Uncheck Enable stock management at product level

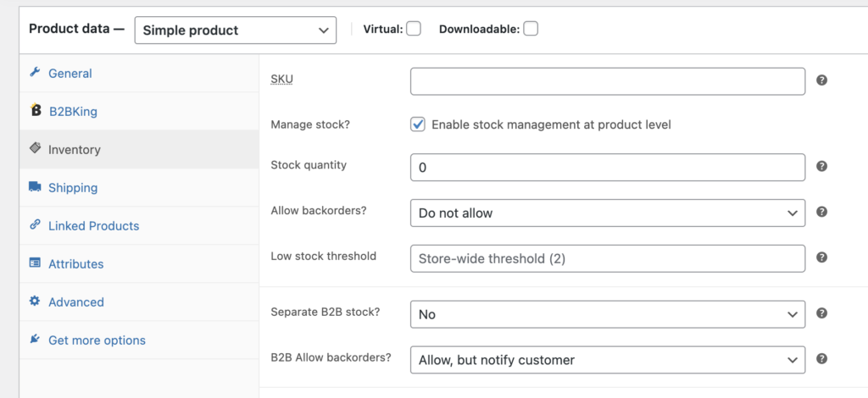[x=418, y=124]
